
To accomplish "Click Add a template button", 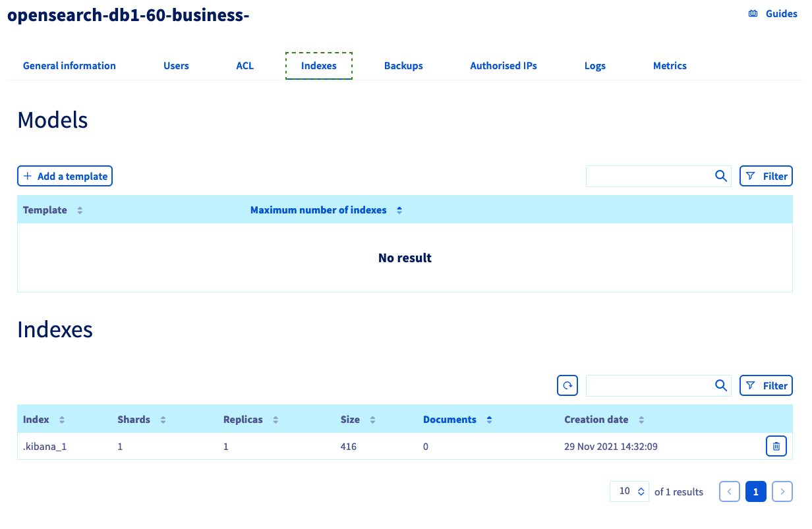I will 65,176.
